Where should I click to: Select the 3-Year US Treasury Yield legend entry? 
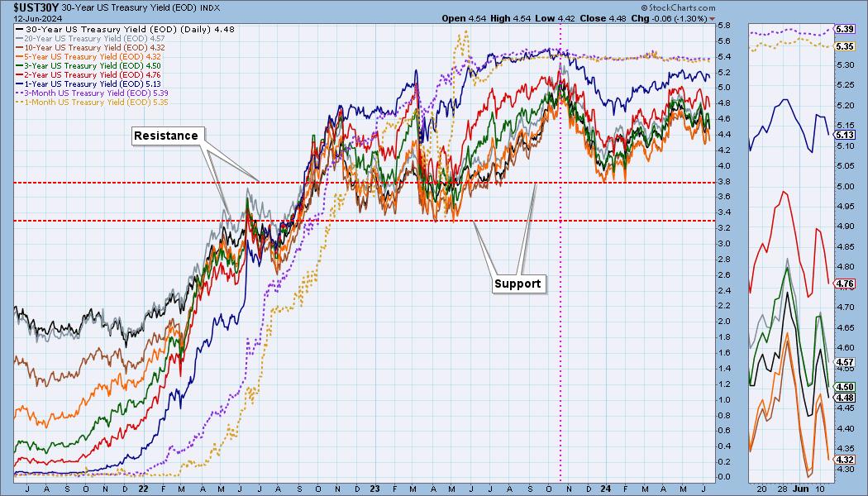click(89, 66)
